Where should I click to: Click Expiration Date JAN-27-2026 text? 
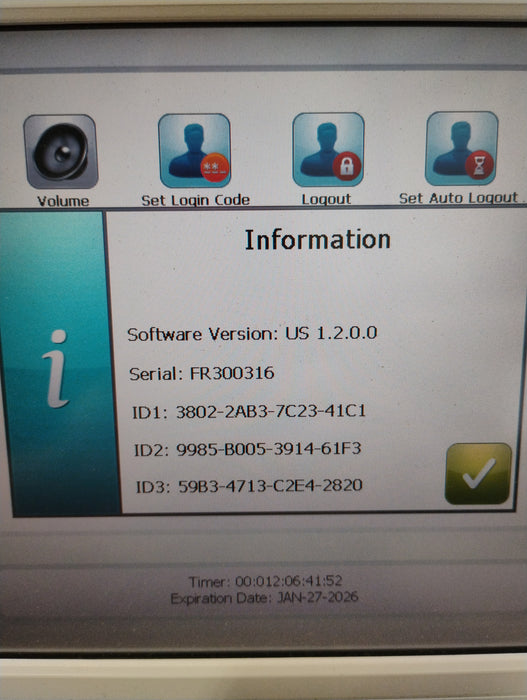coord(264,598)
